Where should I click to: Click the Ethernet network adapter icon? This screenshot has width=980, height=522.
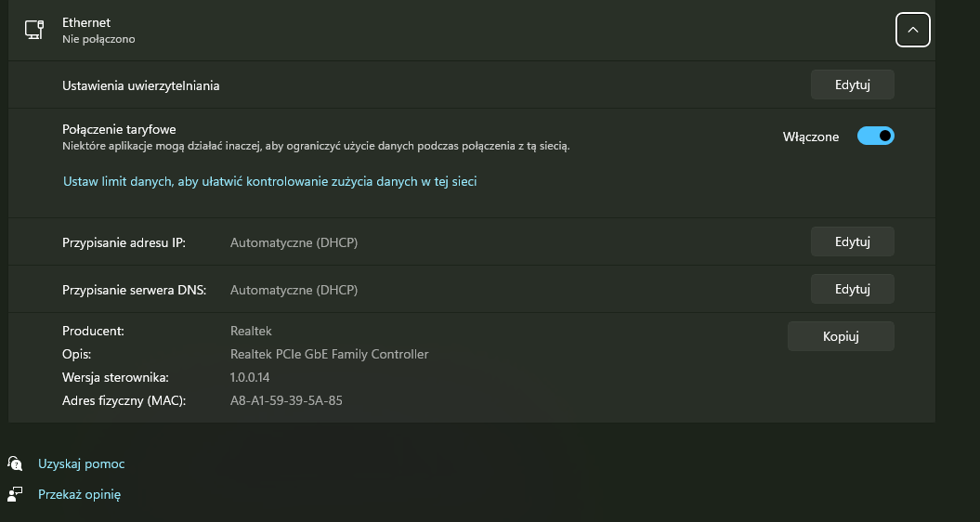point(33,30)
